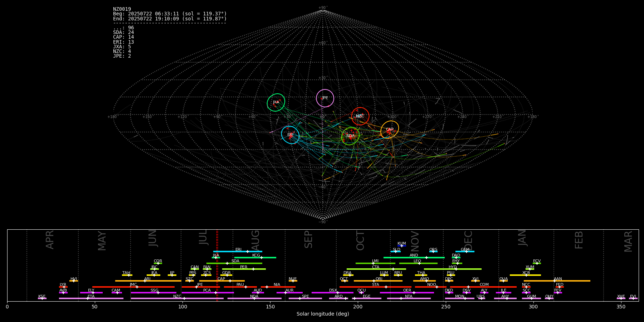Click the EVI shower bar in timeline
Image resolution: width=644 pixels, height=322 pixels.
click(x=633, y=298)
